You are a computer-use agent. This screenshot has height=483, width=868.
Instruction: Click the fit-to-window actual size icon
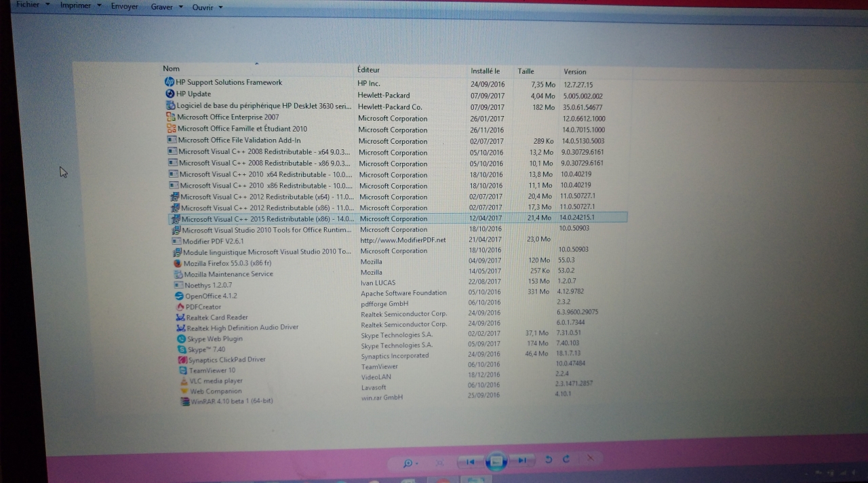pos(439,463)
